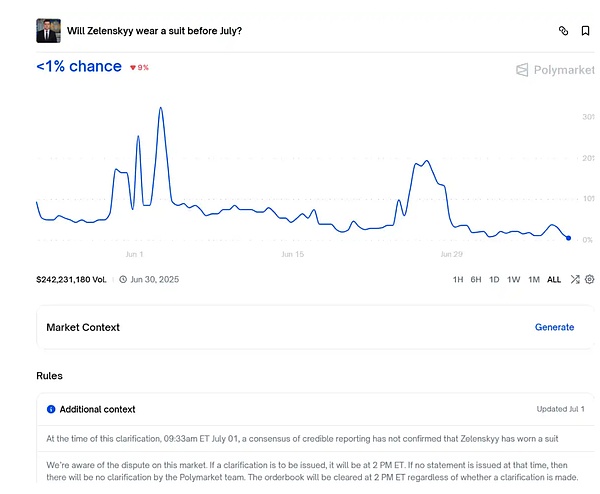Click the blue endpoint dot on the chart
This screenshot has width=600, height=494.
pos(568,238)
